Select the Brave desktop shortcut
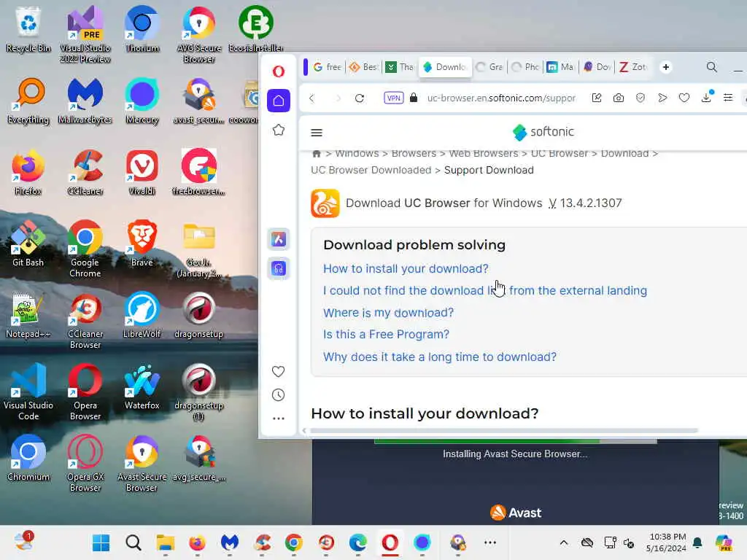The image size is (747, 560). [142, 244]
